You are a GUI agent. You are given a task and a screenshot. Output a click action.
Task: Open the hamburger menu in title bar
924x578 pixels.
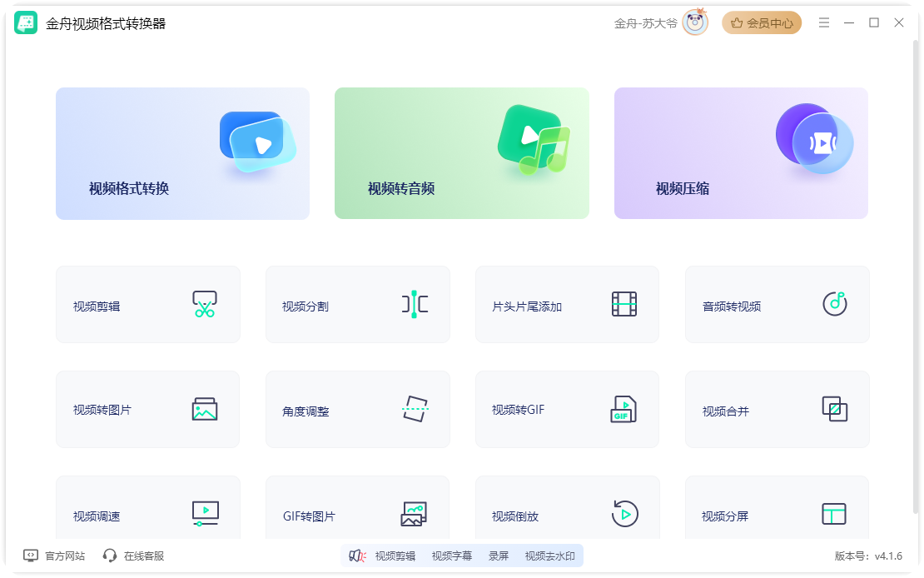pos(823,23)
